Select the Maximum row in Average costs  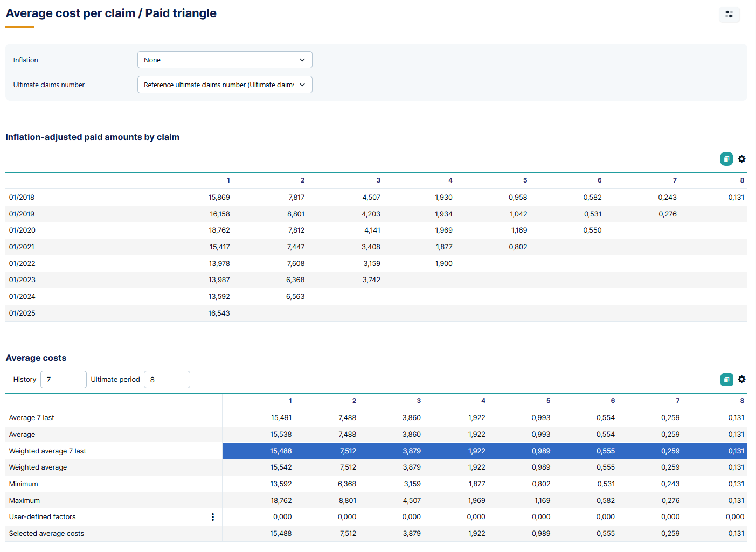click(377, 500)
